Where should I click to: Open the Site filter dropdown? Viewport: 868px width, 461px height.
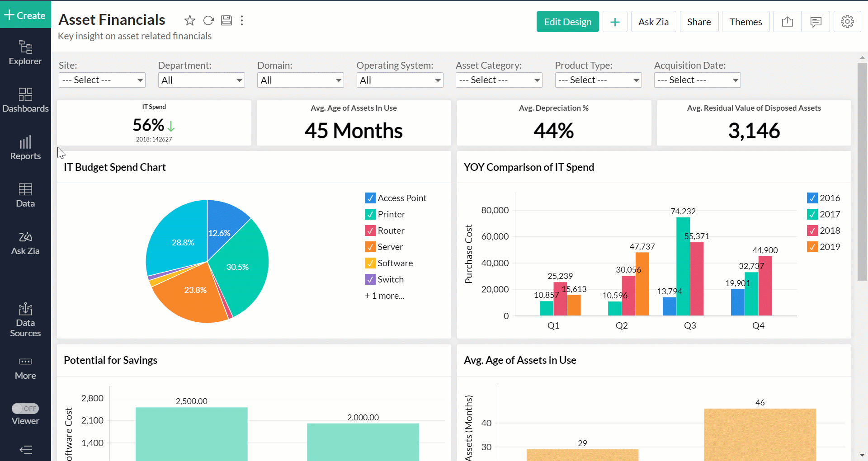[102, 80]
